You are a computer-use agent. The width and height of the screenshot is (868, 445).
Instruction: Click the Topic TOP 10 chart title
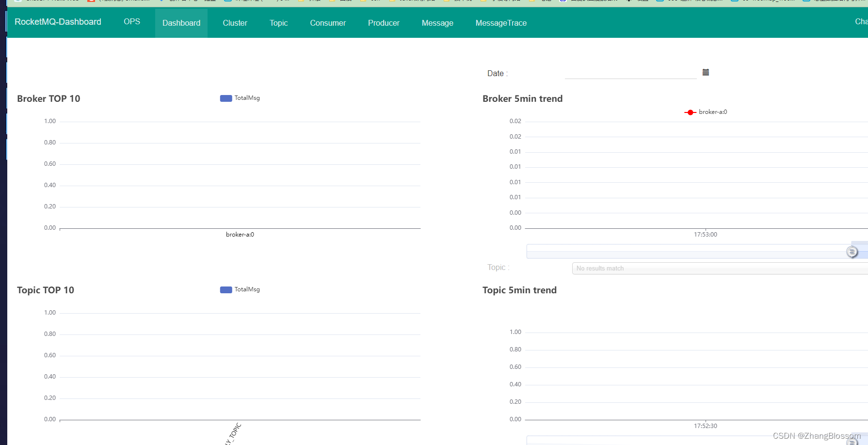[46, 290]
